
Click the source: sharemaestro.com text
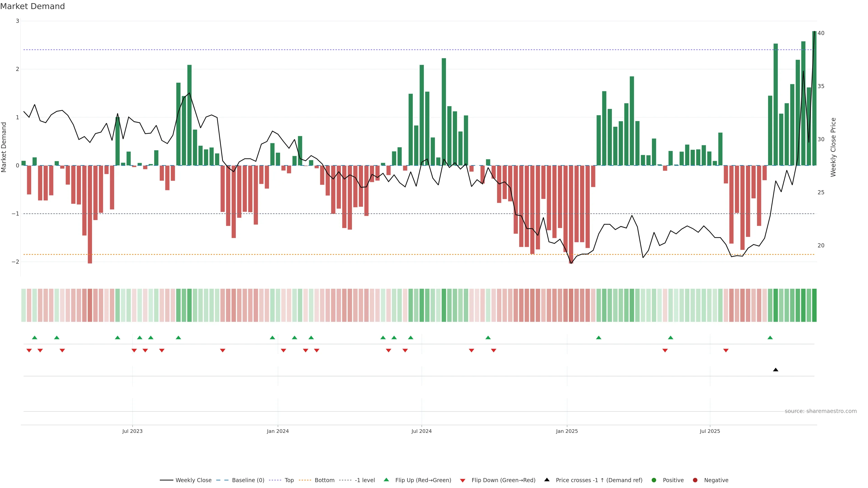click(x=821, y=411)
